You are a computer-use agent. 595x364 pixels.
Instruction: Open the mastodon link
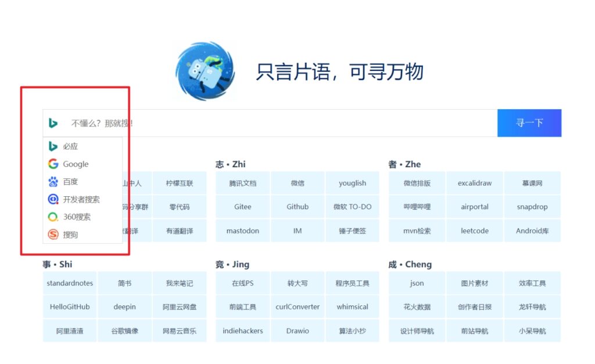point(243,230)
